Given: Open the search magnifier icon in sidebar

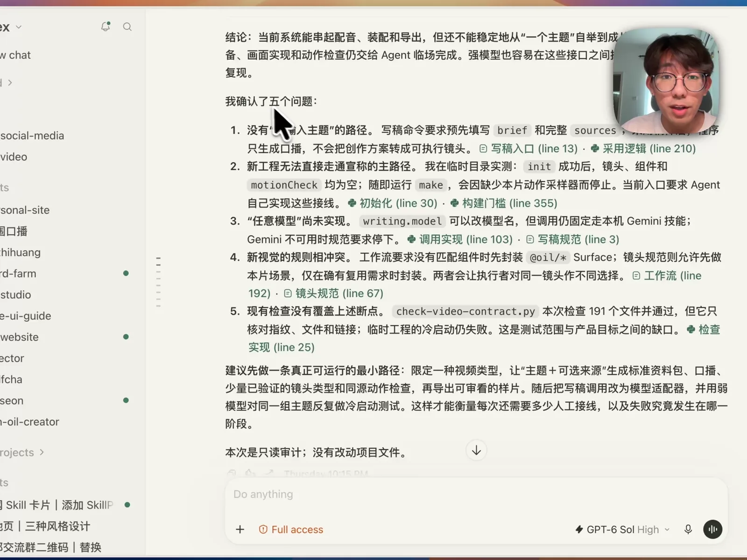Looking at the screenshot, I should (127, 27).
